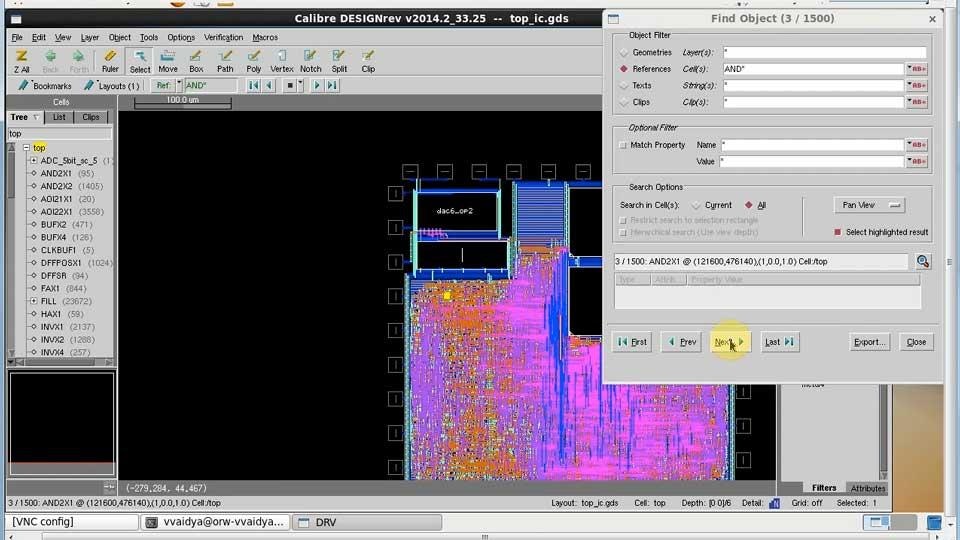The image size is (960, 540).
Task: Select the Clips radio button
Action: point(624,102)
